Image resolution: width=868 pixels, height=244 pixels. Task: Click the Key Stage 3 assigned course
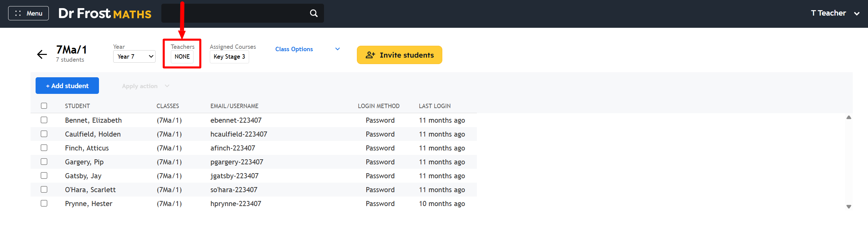[229, 57]
